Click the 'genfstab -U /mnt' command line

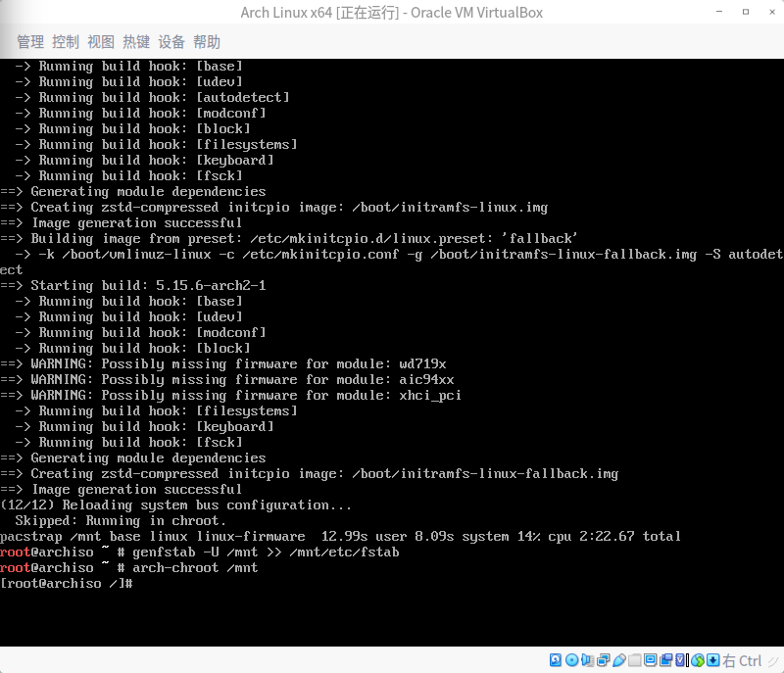(x=200, y=553)
